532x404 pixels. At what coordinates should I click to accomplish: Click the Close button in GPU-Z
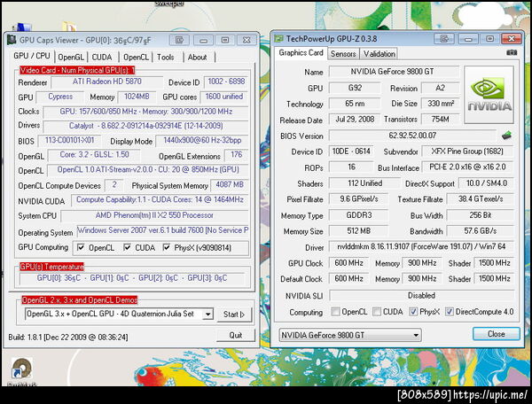click(496, 334)
